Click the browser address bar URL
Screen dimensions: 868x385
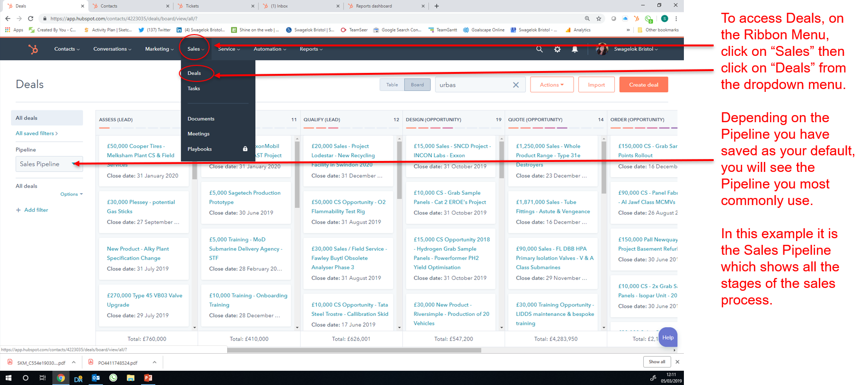(x=124, y=18)
